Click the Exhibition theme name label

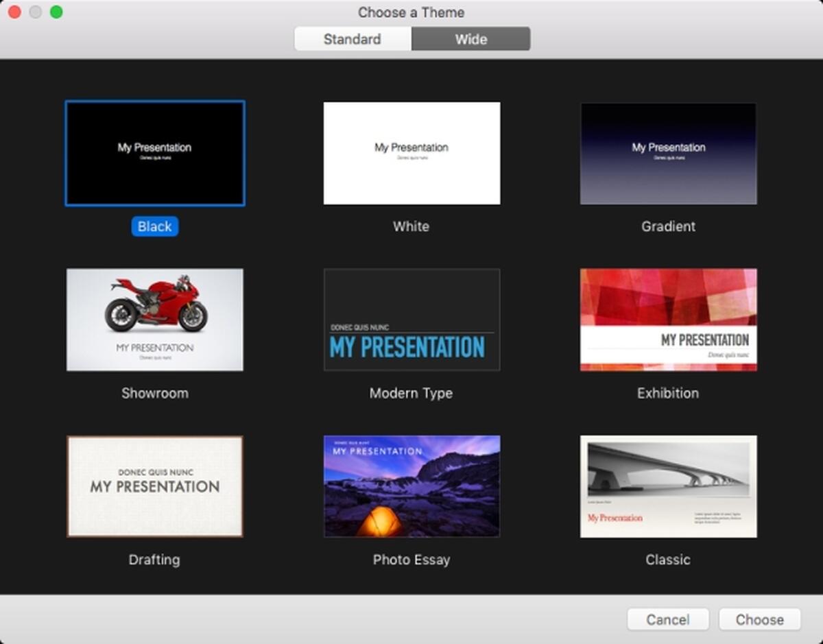coord(668,393)
